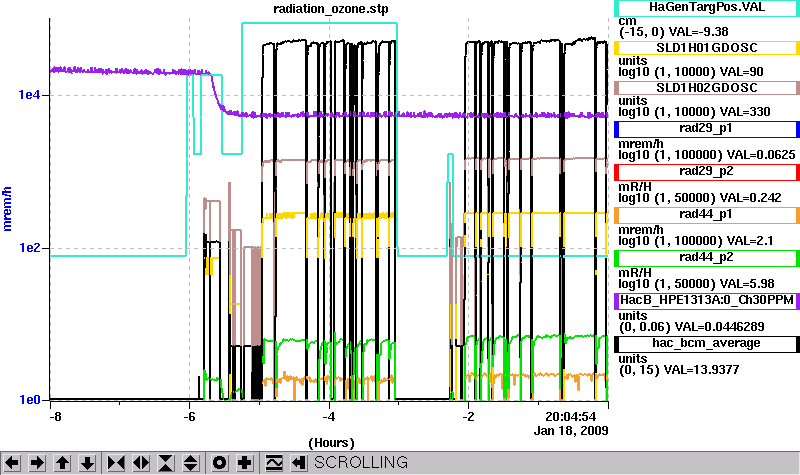This screenshot has height=475, width=800.
Task: Click the waveform graph icon in the toolbar
Action: 274,463
